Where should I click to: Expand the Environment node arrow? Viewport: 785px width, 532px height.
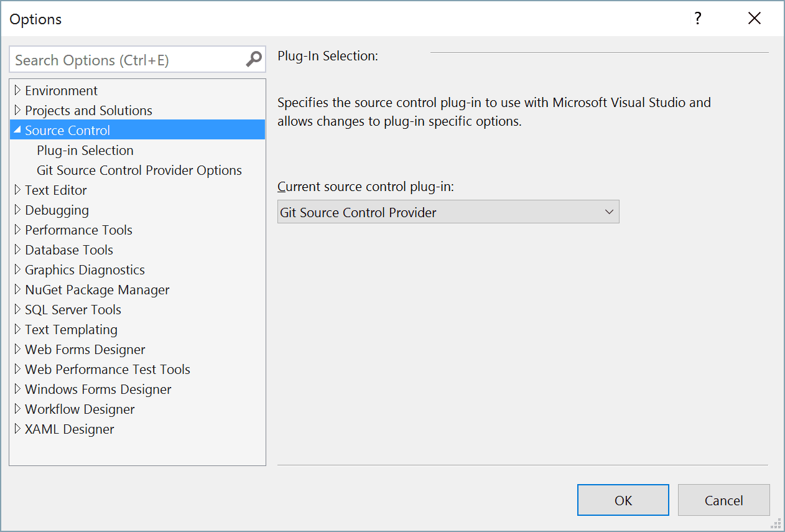pos(17,91)
